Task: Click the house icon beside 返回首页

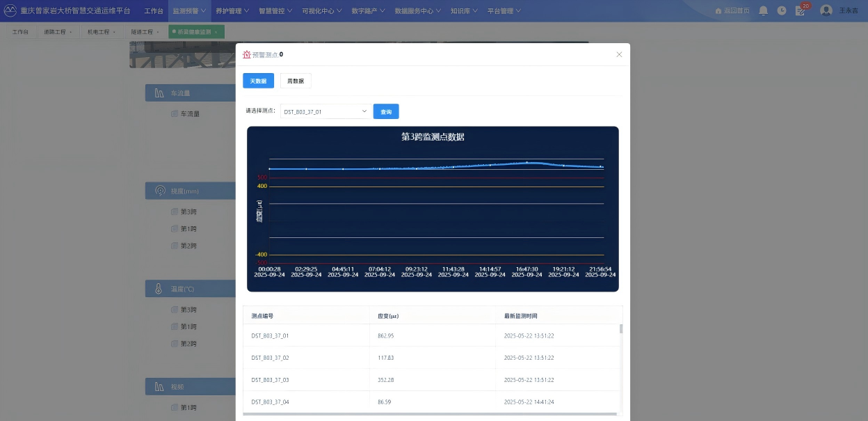Action: [718, 11]
